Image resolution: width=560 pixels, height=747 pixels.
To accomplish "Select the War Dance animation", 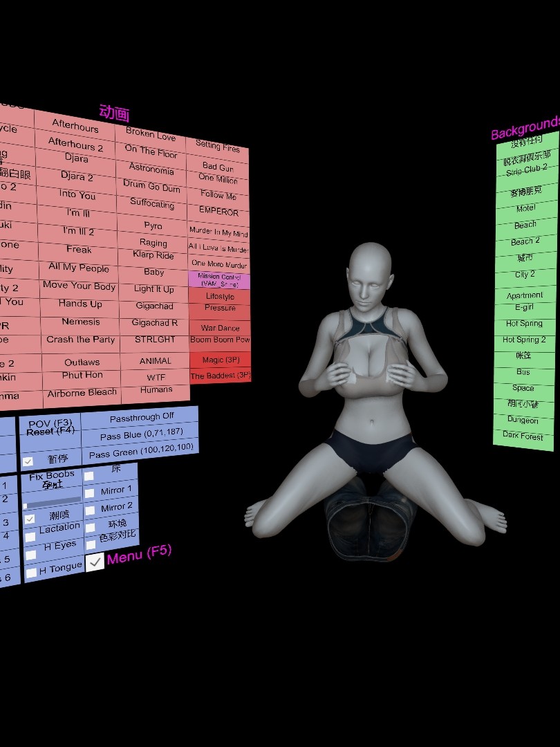I will pyautogui.click(x=220, y=328).
